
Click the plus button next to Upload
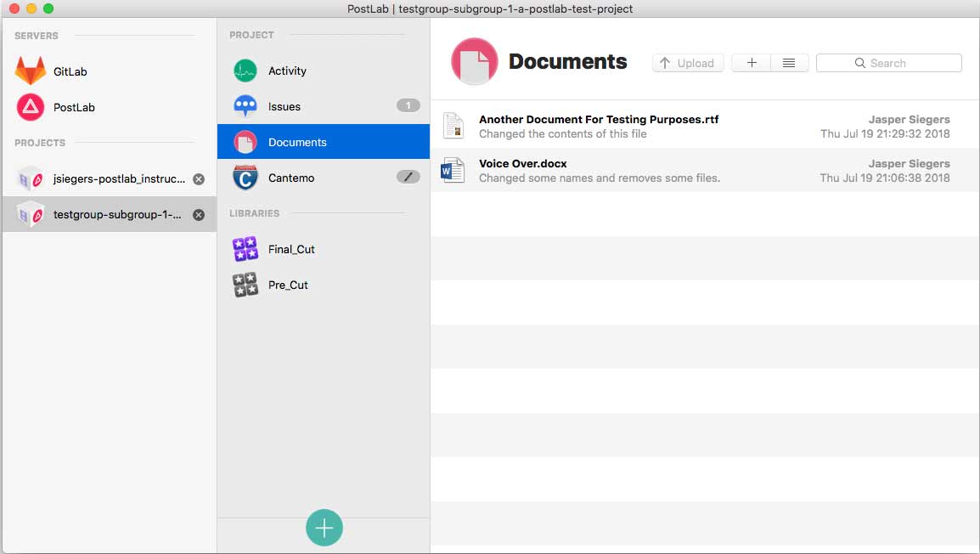point(752,63)
